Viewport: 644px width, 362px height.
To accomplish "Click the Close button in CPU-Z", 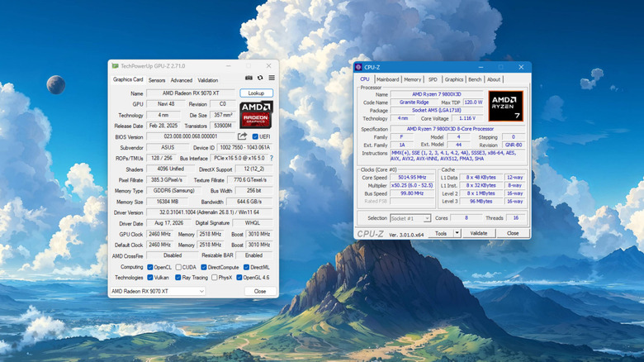I will pyautogui.click(x=513, y=233).
